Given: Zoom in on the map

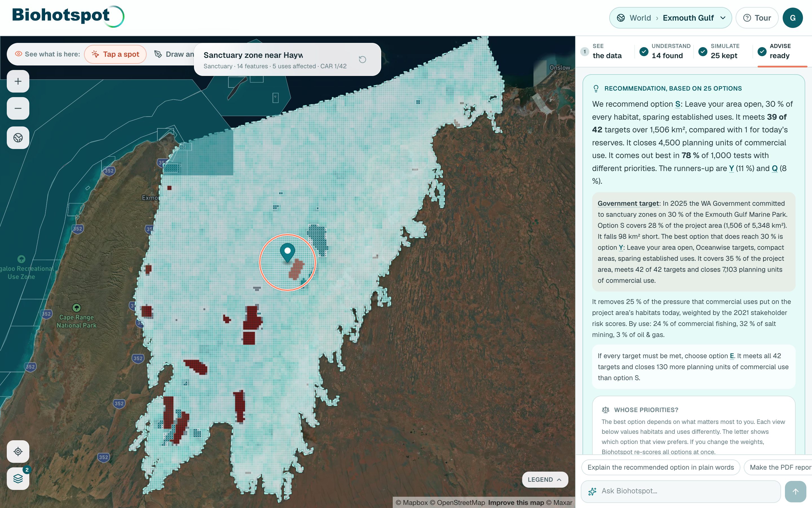Looking at the screenshot, I should click(18, 81).
